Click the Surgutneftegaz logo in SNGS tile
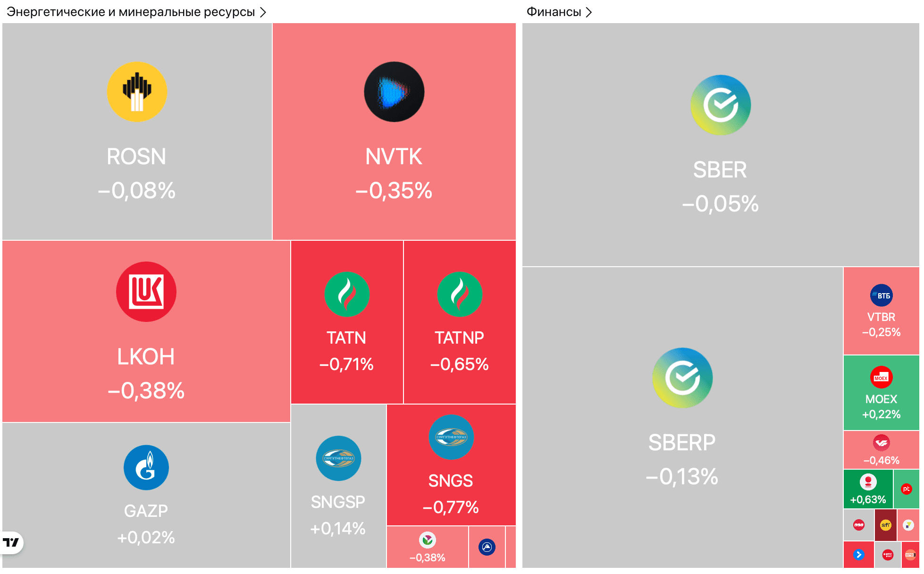Screen dimensions: 924x574 click(x=451, y=437)
